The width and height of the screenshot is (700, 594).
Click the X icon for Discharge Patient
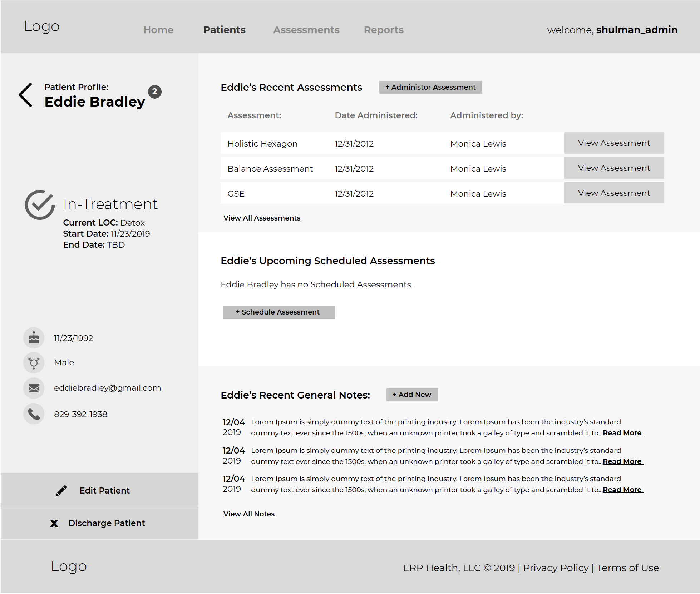[x=54, y=524]
